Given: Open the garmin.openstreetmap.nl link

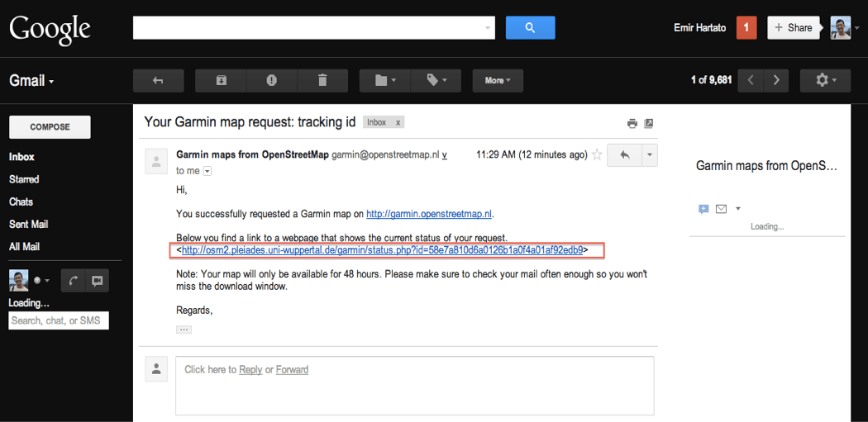Looking at the screenshot, I should point(430,214).
